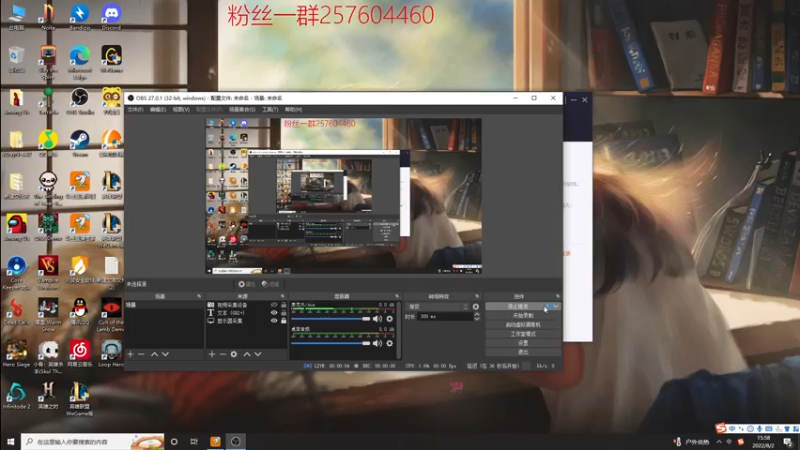Pop out the Scenes dock panel
Viewport: 800px width, 450px height.
199,296
